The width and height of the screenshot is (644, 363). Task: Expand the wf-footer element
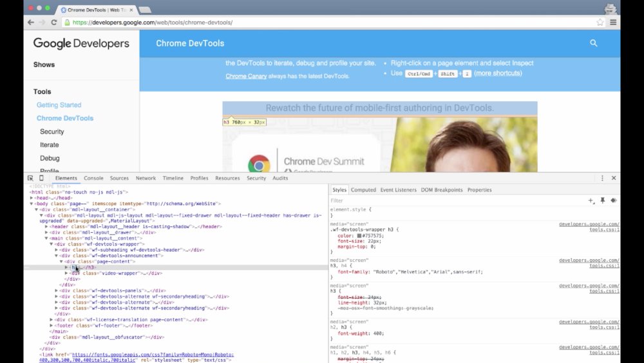coord(52,325)
